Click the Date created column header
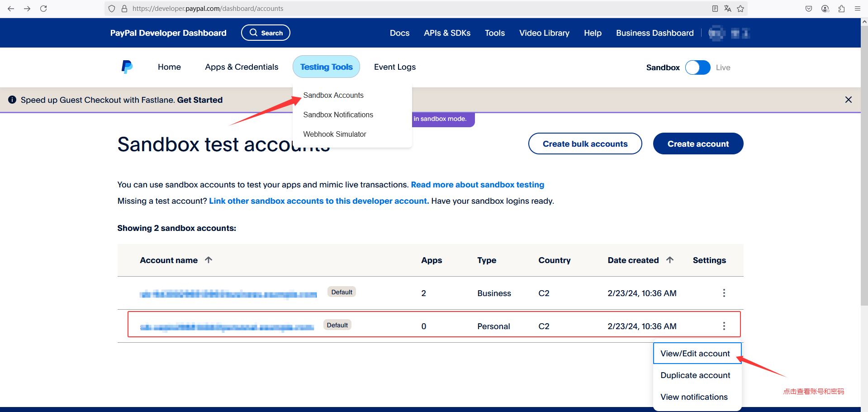868x412 pixels. tap(633, 260)
